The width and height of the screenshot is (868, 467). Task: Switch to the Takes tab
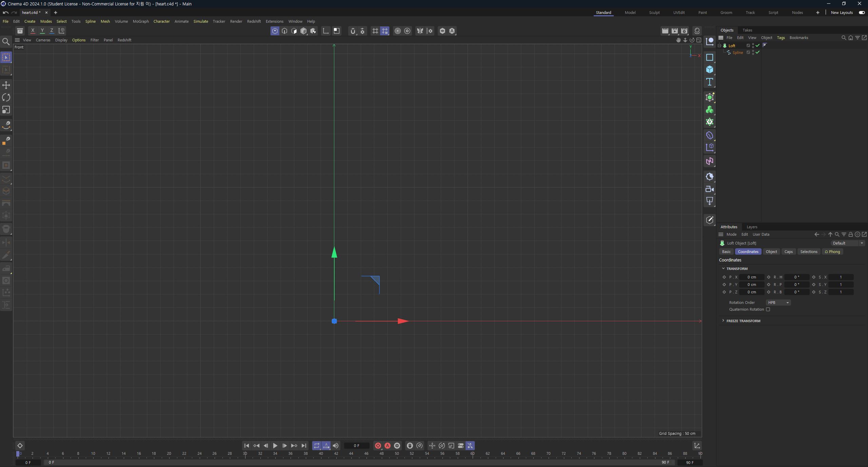[x=747, y=30]
